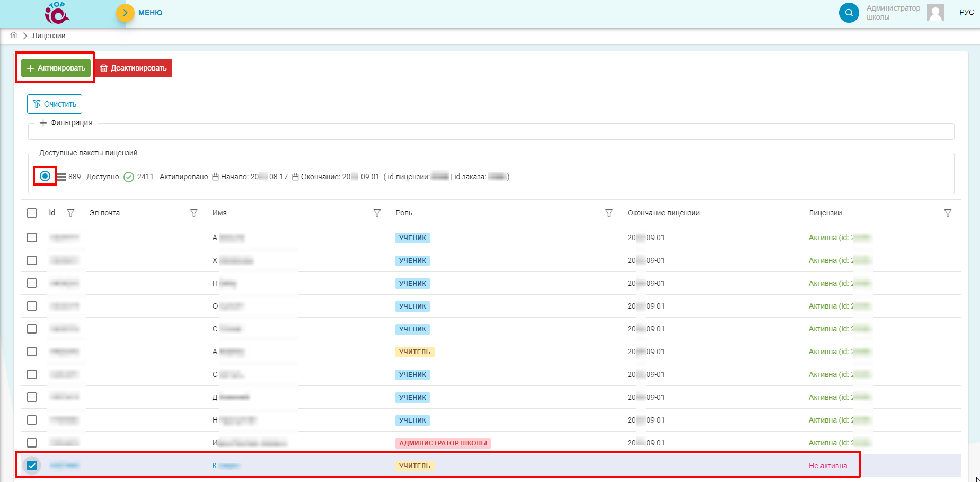The width and height of the screenshot is (980, 482).
Task: Uncheck the inactive teacher row checkbox
Action: click(x=32, y=466)
